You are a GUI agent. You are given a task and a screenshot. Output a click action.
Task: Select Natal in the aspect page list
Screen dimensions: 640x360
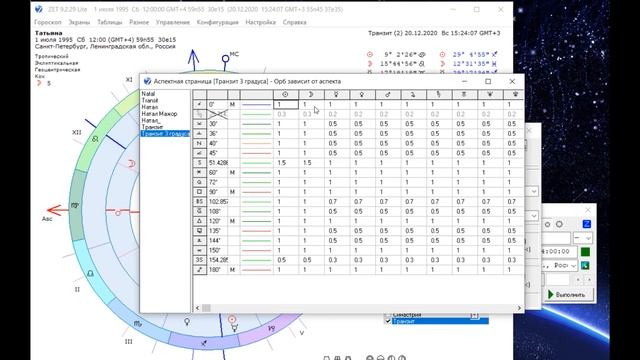pos(148,94)
